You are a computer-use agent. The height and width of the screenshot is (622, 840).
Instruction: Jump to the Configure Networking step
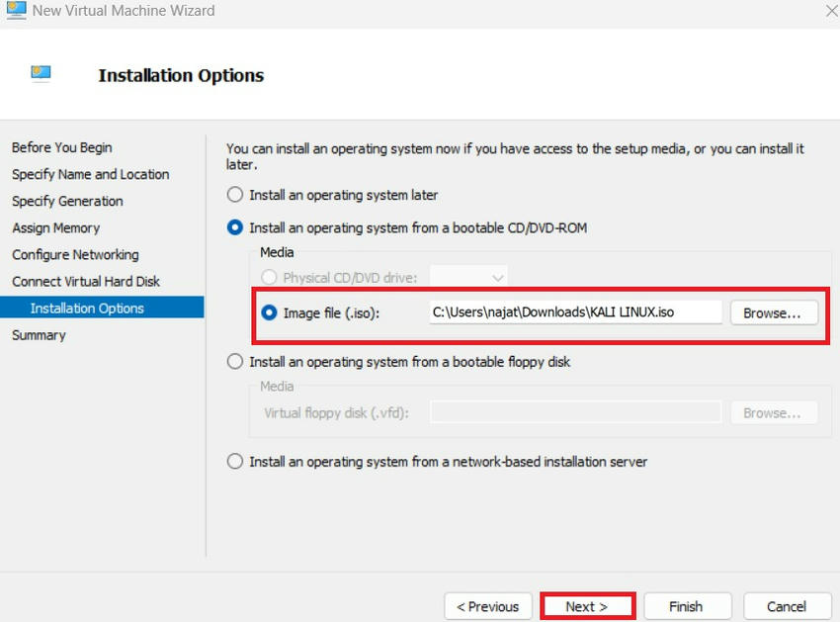coord(75,254)
